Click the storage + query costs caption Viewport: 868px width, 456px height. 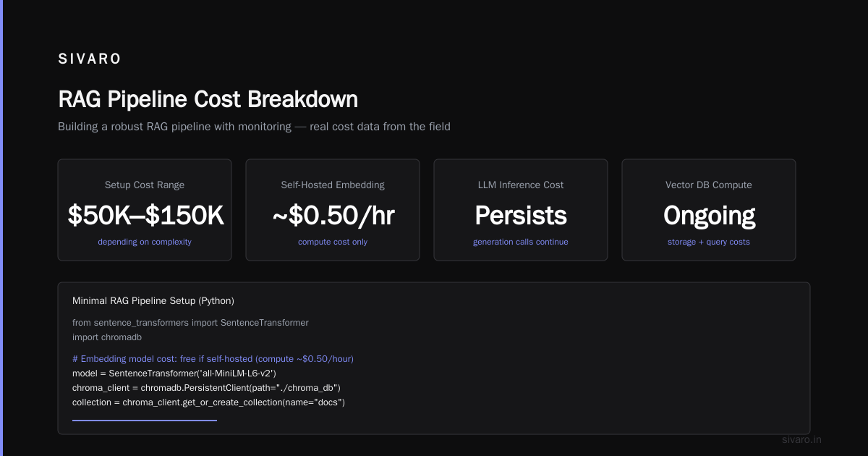[709, 242]
